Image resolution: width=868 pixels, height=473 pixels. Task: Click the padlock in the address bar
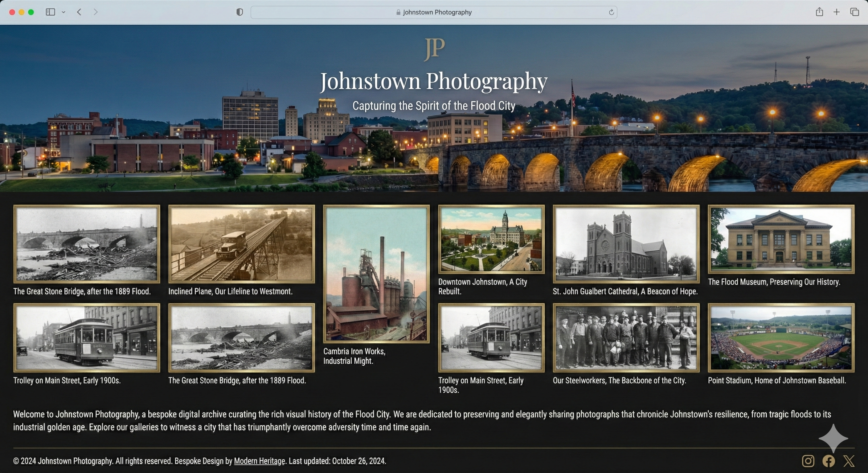tap(398, 12)
